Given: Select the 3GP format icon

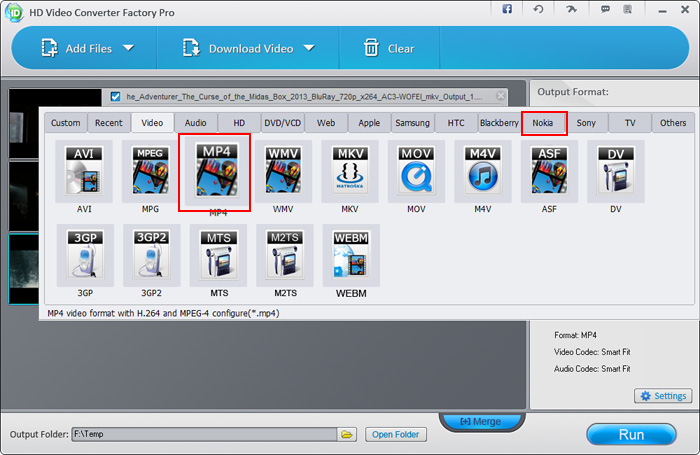Looking at the screenshot, I should click(x=85, y=255).
